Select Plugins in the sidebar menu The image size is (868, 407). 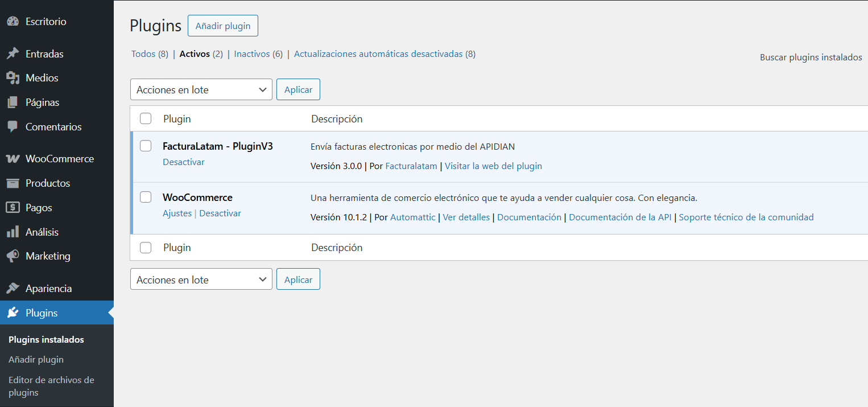click(x=57, y=313)
